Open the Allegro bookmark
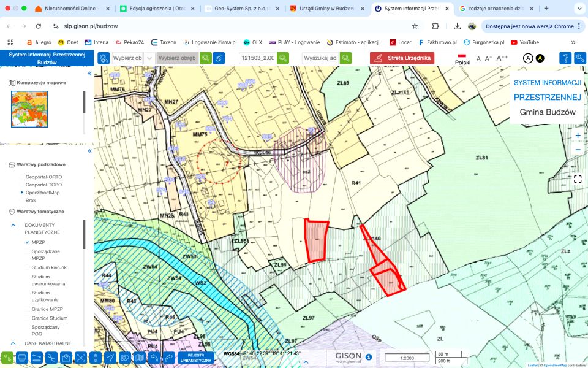Viewport: 588px width, 368px height. 38,42
